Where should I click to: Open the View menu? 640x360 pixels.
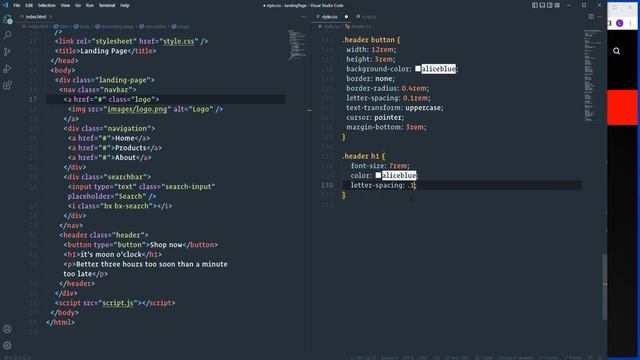pos(65,5)
